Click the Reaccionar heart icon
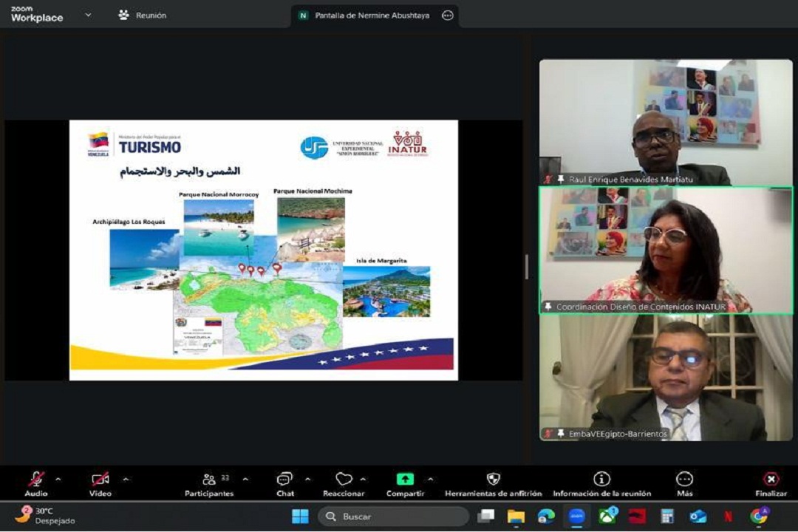This screenshot has width=798, height=532. point(344,480)
